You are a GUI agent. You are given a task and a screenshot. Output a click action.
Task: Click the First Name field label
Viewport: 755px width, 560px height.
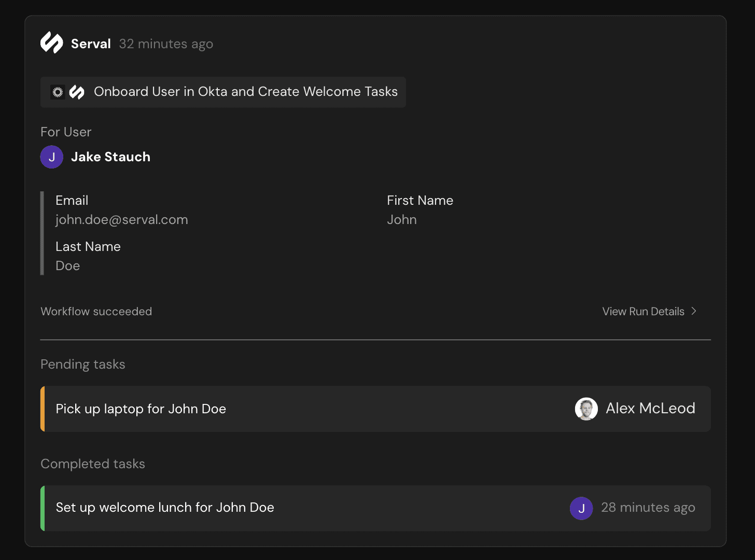pos(420,201)
